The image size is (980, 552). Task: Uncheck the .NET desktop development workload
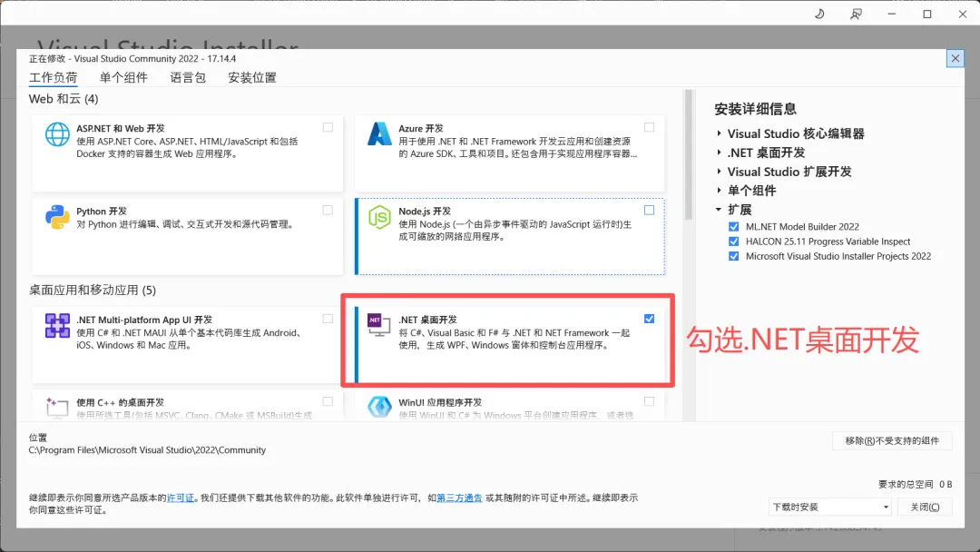point(650,318)
